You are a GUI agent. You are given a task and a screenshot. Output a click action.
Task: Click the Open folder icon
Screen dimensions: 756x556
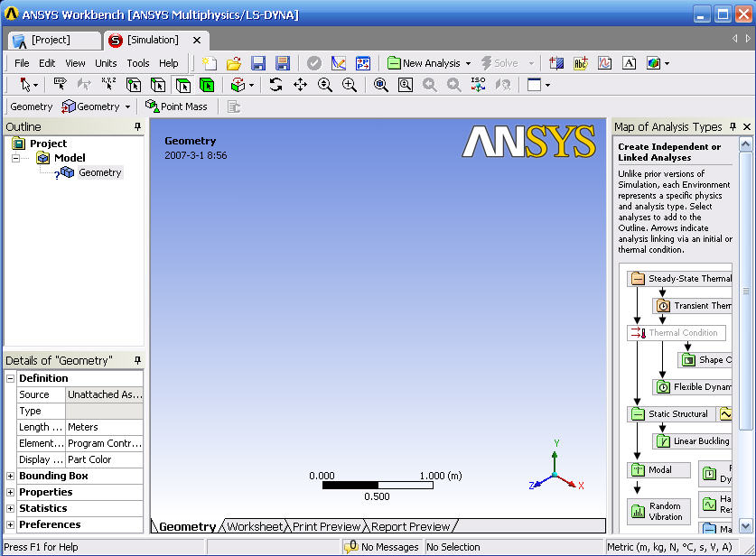point(234,63)
